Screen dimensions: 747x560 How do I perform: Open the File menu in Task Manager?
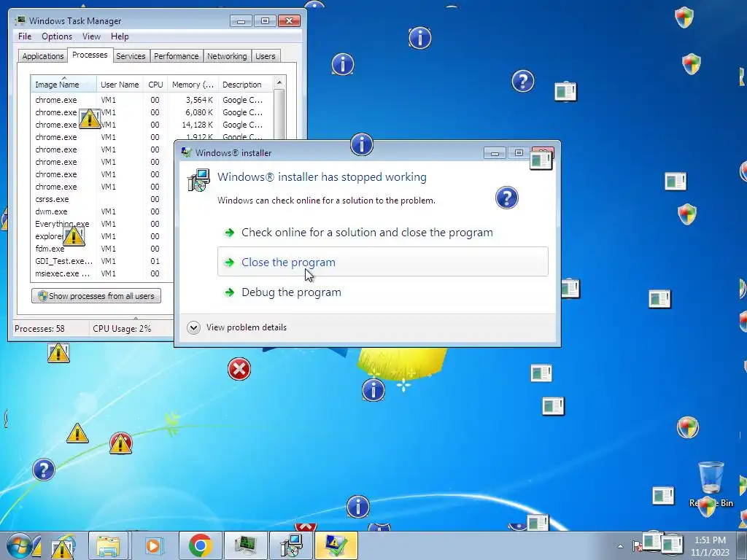25,36
